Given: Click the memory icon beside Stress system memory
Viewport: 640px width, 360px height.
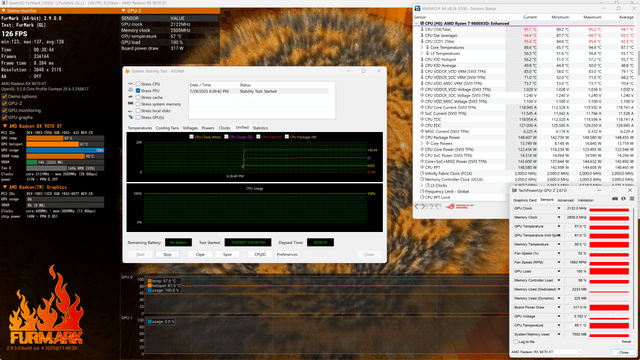Looking at the screenshot, I should (x=131, y=104).
